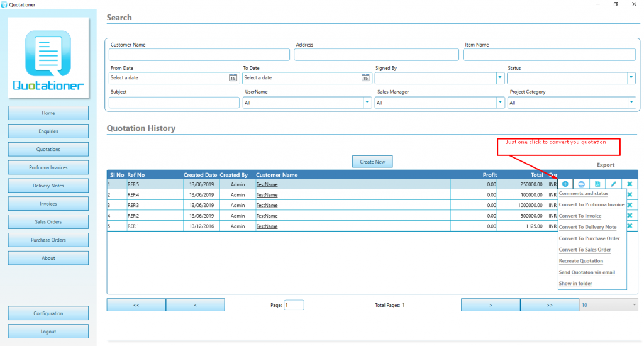644x346 pixels.
Task: Delete quotation REF:3 with its X icon
Action: click(630, 204)
